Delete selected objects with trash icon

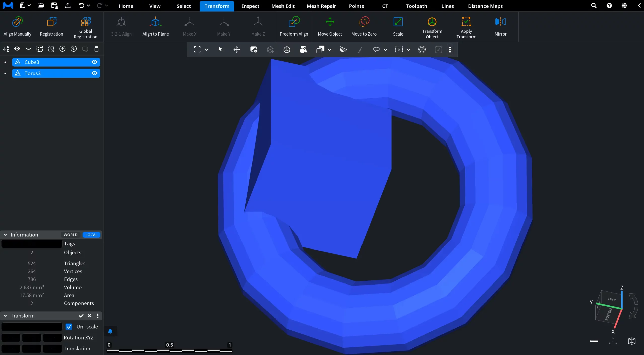96,49
